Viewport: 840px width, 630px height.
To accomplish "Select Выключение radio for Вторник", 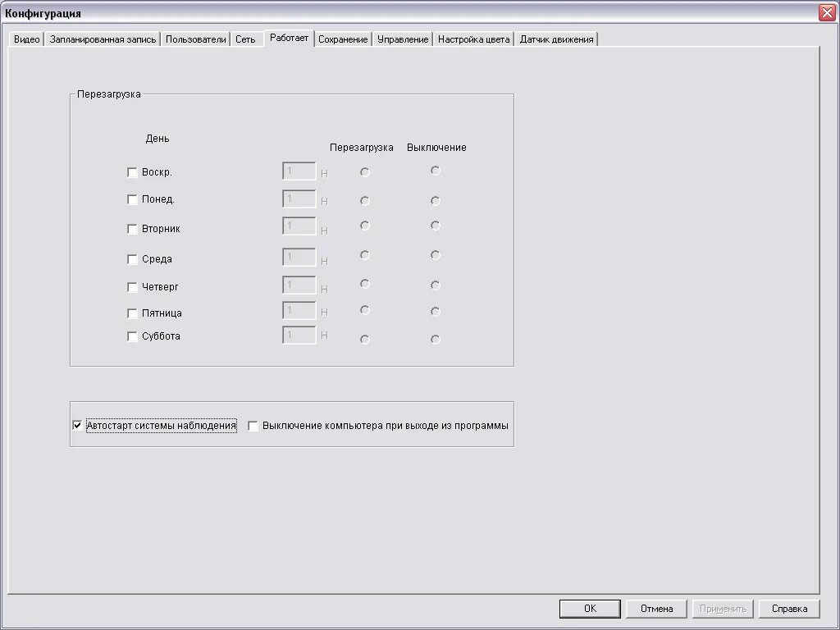I will 436,226.
